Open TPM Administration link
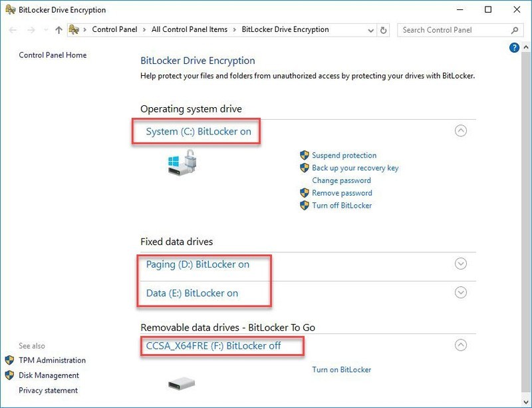 pos(53,360)
